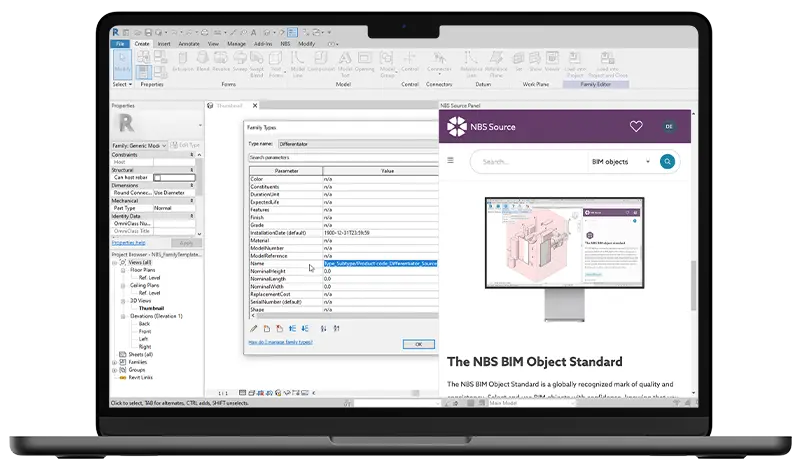Open the Properties help link
The width and height of the screenshot is (800, 471).
pyautogui.click(x=129, y=243)
